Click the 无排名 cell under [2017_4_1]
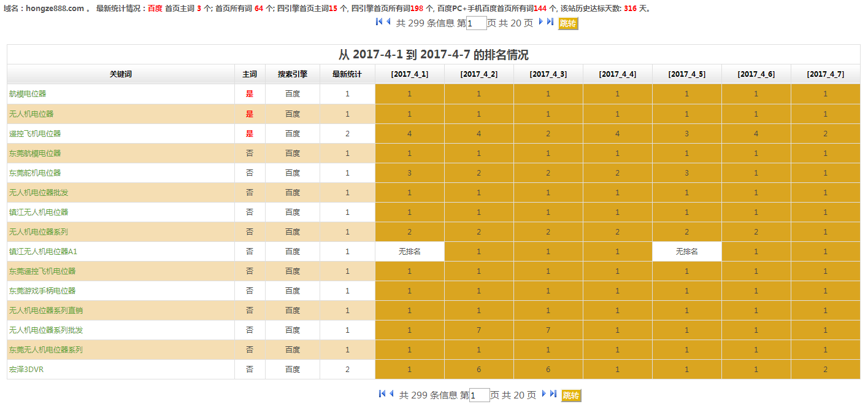Image resolution: width=868 pixels, height=404 pixels. tap(410, 252)
